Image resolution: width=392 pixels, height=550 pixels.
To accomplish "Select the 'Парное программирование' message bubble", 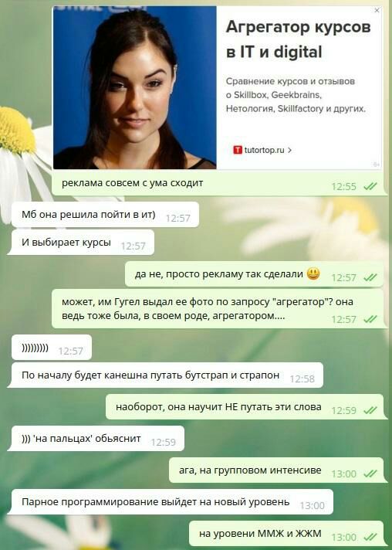I will pos(172,502).
